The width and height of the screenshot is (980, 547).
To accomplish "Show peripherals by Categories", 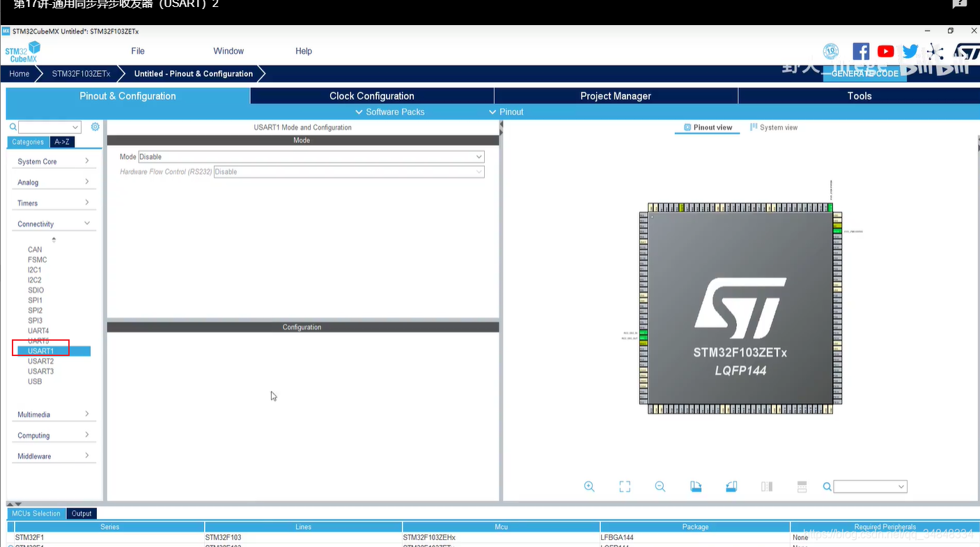I will 28,142.
